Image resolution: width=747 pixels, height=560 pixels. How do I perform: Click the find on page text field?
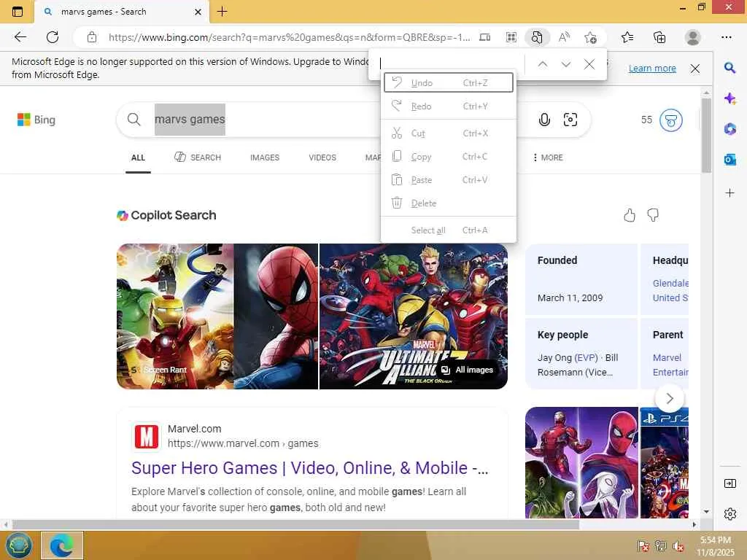click(450, 64)
